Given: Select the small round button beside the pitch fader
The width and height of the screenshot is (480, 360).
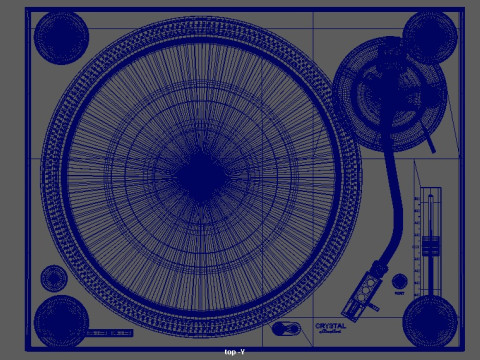Looking at the screenshot, I should pos(400,282).
